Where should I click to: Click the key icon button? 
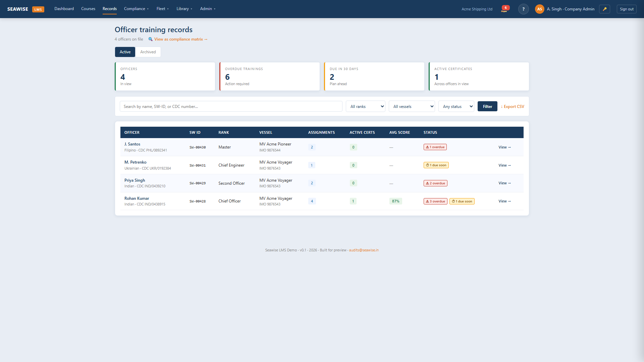604,9
